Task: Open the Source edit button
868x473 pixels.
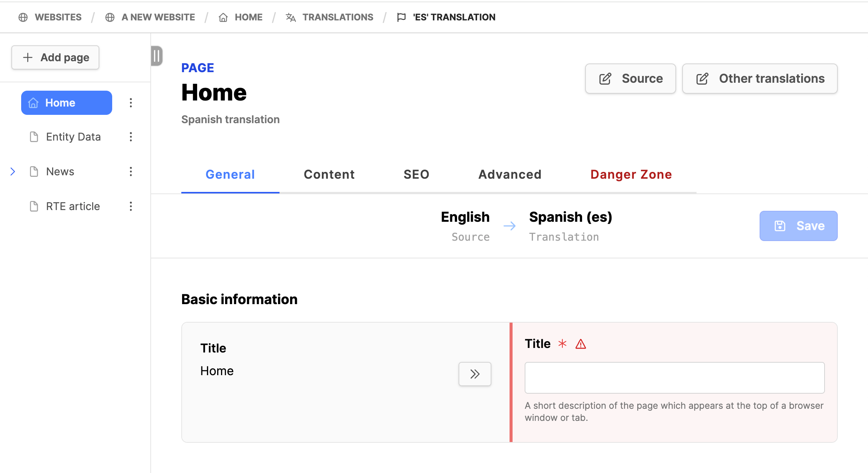Action: pos(630,79)
